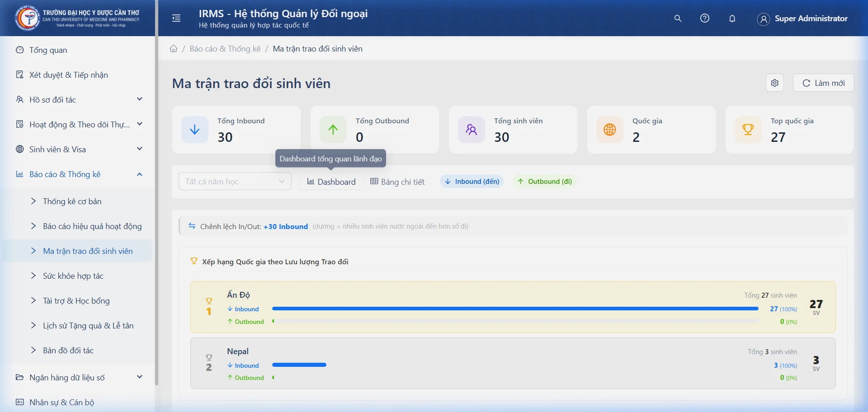The height and width of the screenshot is (412, 868).
Task: Open Thống kê cơ bản in sidebar
Action: (71, 201)
